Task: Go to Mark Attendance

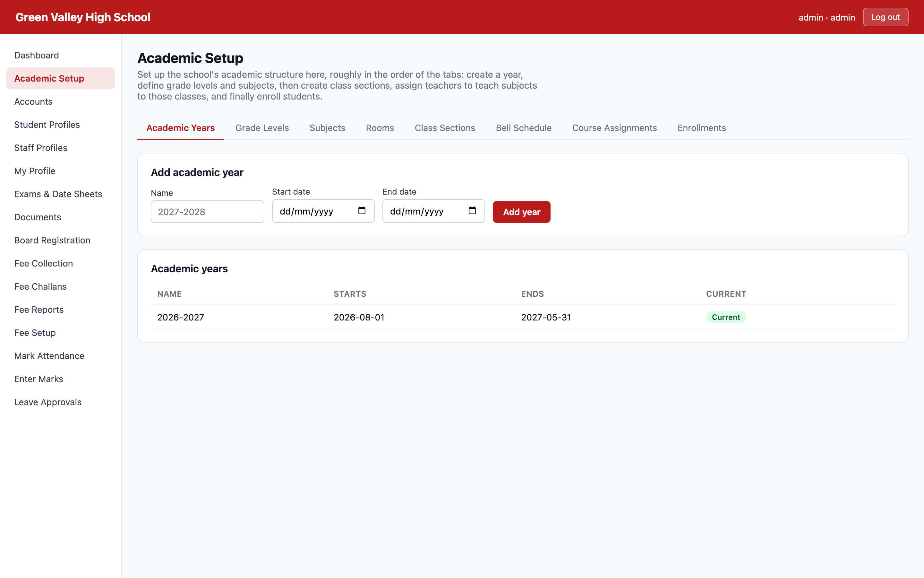Action: click(61, 356)
